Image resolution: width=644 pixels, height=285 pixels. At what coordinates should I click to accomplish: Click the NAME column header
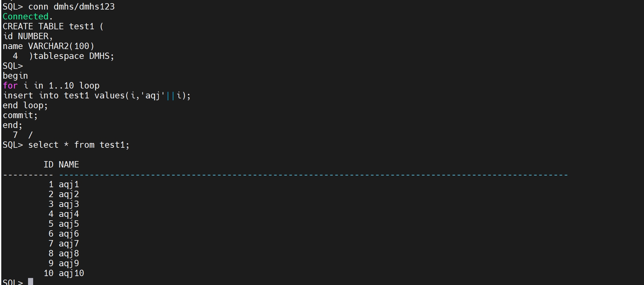69,165
